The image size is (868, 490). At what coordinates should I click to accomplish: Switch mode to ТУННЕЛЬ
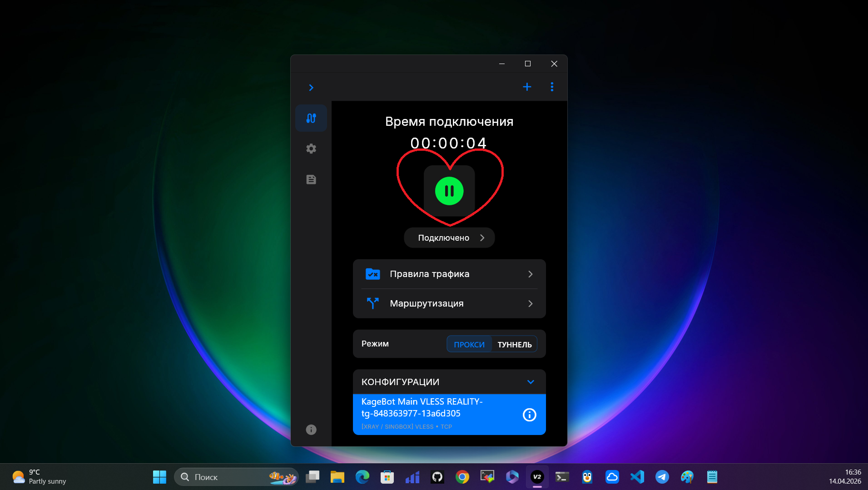point(514,344)
